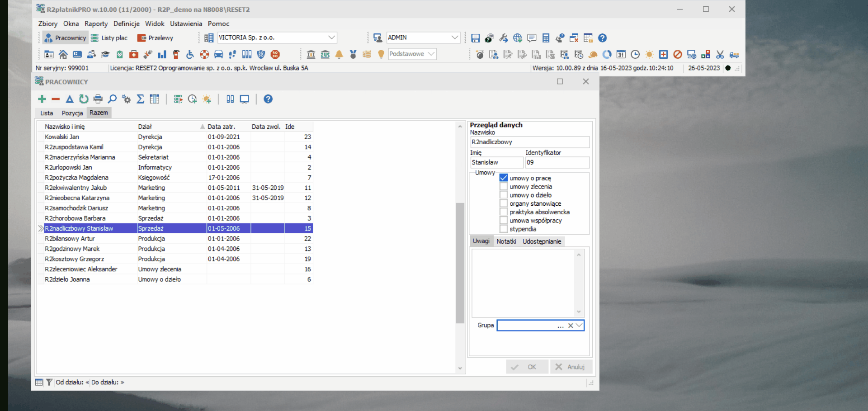Click the Anuluj button
Image resolution: width=868 pixels, height=411 pixels.
tap(571, 367)
